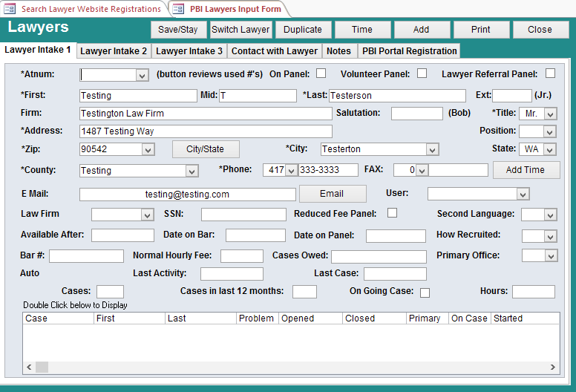
Task: Click the City/State lookup button
Action: click(x=206, y=149)
